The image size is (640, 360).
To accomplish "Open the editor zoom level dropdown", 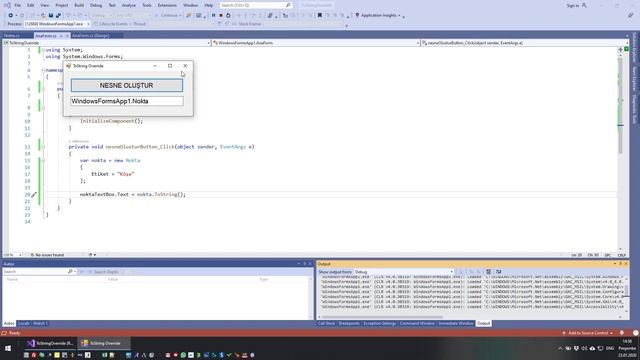I will tap(13, 255).
